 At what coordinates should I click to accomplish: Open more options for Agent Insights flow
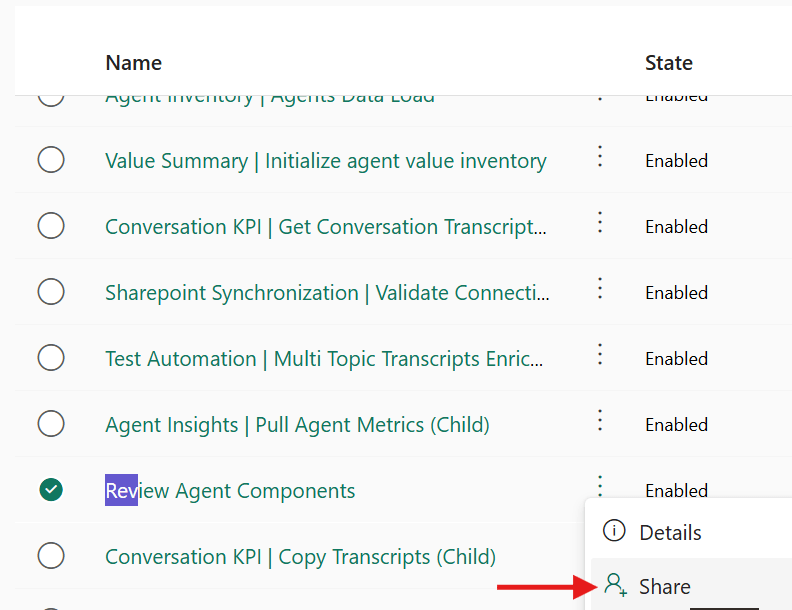click(x=600, y=420)
